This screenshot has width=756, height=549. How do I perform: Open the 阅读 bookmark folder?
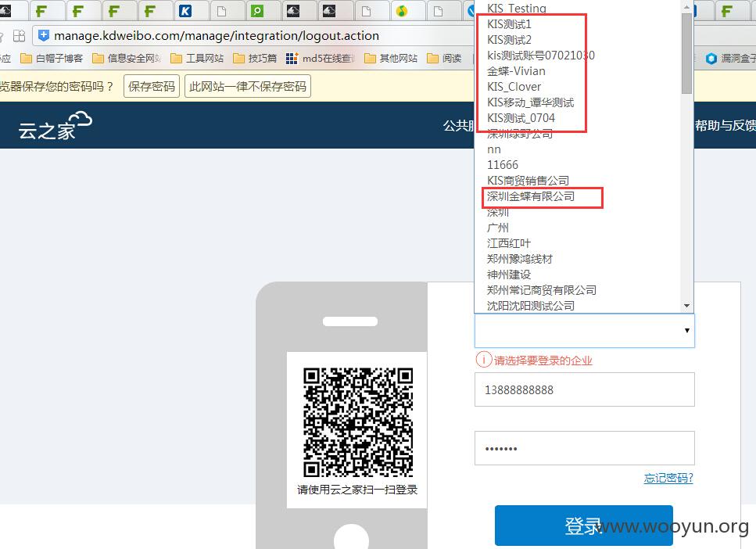tap(444, 59)
